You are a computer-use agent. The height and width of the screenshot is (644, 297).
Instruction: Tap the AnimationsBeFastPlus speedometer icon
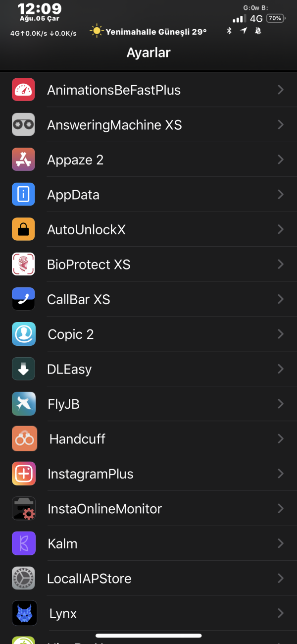click(23, 90)
